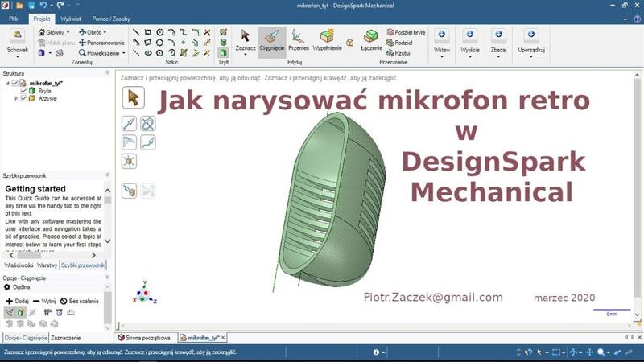Close the mikrofon_tył document tab

(x=223, y=338)
